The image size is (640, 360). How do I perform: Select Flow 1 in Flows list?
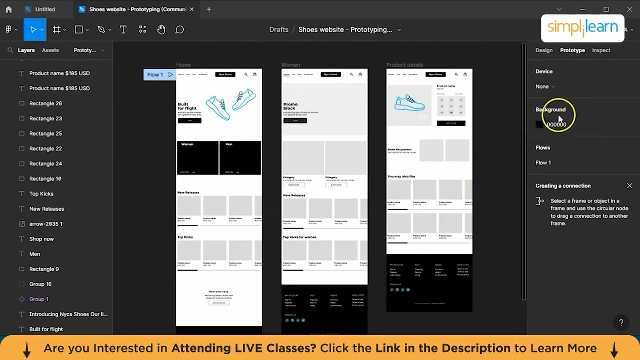pos(543,162)
